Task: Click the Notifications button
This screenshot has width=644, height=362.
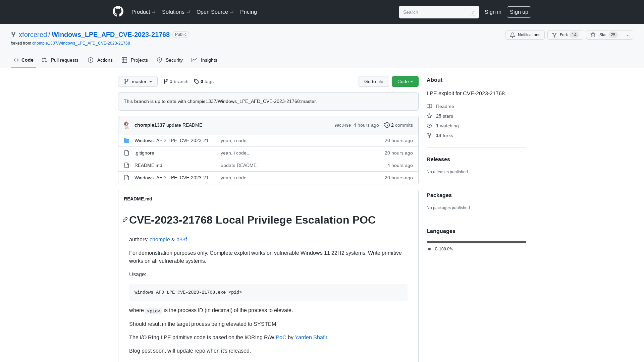Action: click(x=525, y=35)
